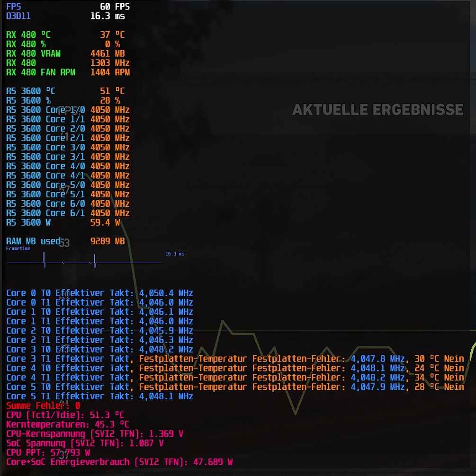Select the CPU temperature value 51 °C

[x=112, y=91]
